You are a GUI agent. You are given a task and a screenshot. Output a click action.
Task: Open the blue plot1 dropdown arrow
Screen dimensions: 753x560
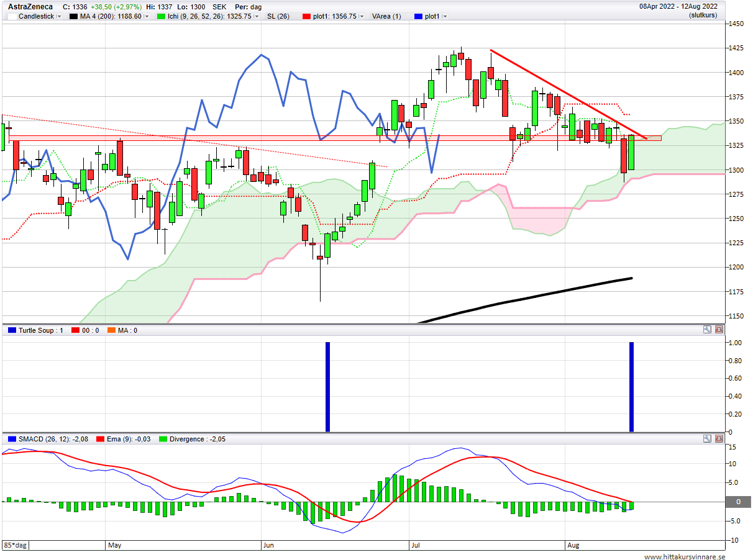click(445, 17)
